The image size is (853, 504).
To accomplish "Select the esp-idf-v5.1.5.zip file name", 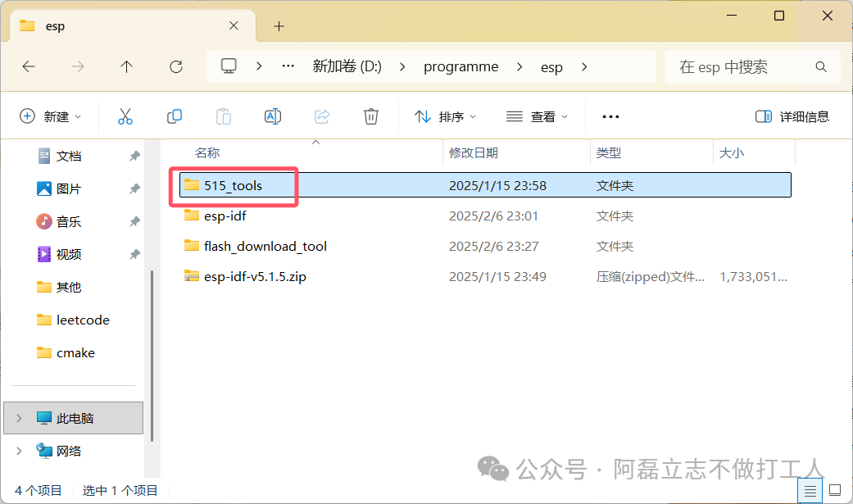I will pyautogui.click(x=255, y=276).
